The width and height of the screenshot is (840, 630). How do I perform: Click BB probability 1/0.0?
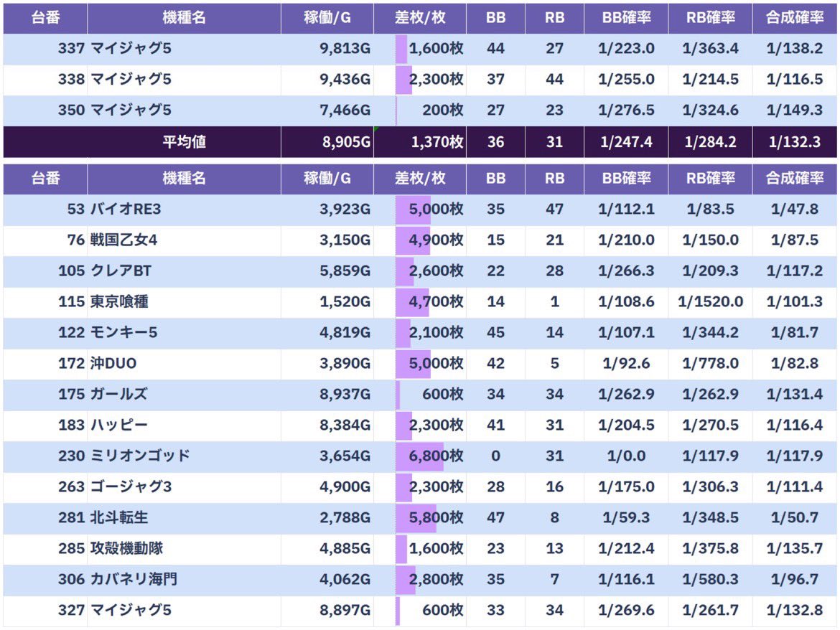[626, 456]
